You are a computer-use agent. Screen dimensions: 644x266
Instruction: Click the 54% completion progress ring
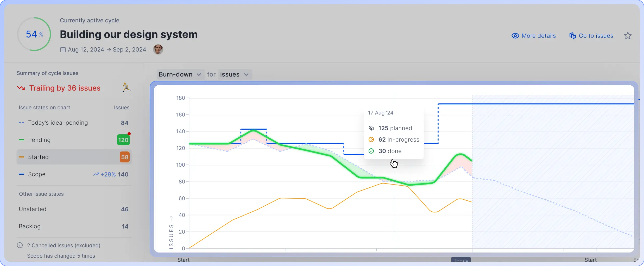34,34
